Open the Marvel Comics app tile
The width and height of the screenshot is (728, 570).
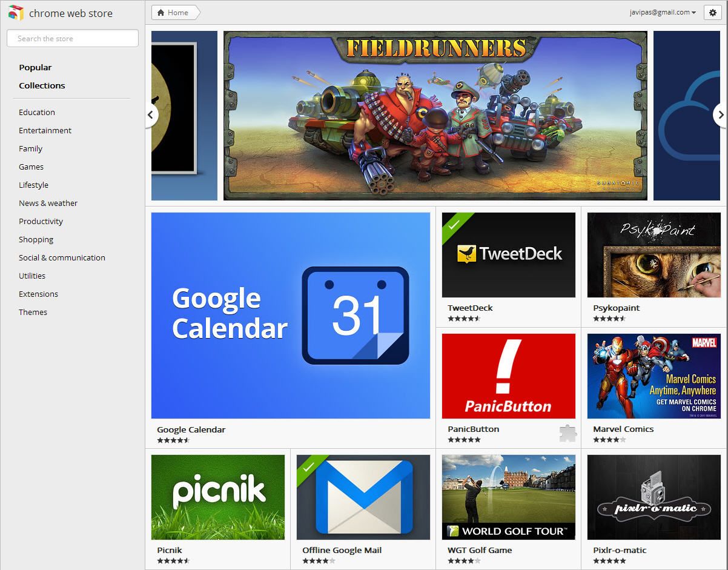pyautogui.click(x=654, y=376)
